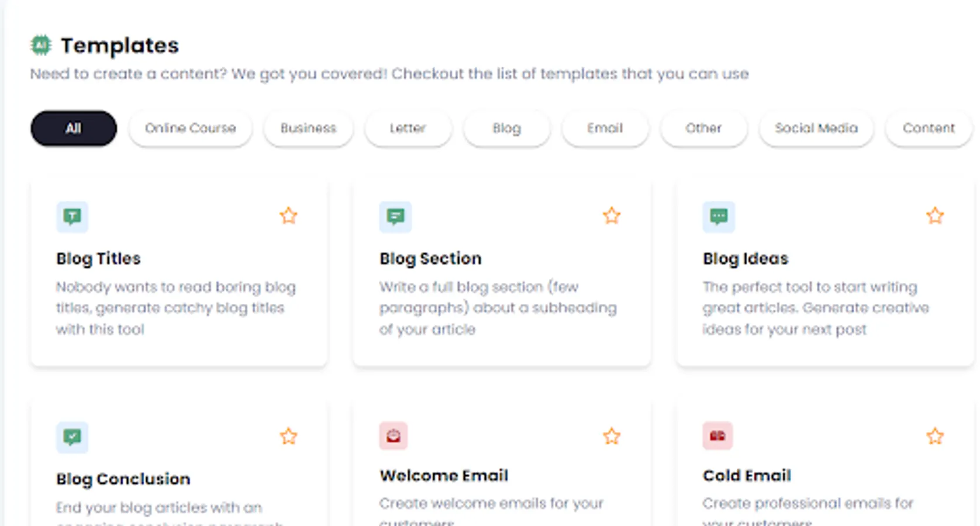Open the Blog Section card title
The height and width of the screenshot is (526, 980).
(430, 258)
